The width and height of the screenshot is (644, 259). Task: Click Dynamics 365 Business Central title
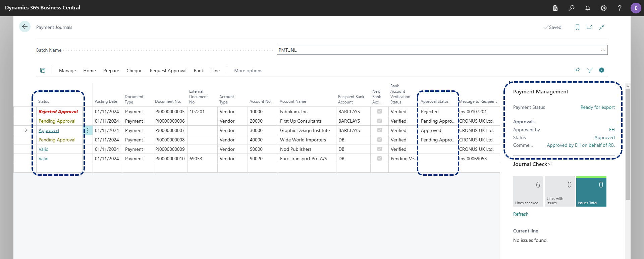click(x=43, y=7)
